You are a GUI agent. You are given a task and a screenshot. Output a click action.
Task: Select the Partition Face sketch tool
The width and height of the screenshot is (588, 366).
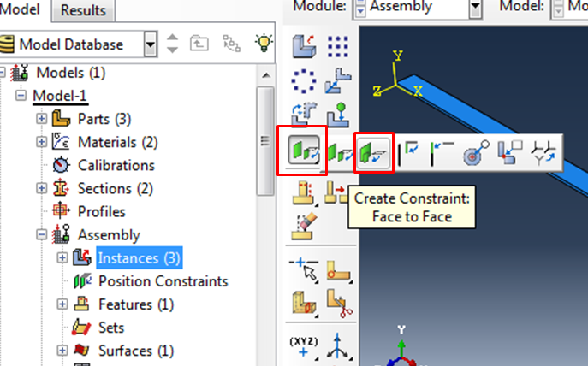[339, 270]
